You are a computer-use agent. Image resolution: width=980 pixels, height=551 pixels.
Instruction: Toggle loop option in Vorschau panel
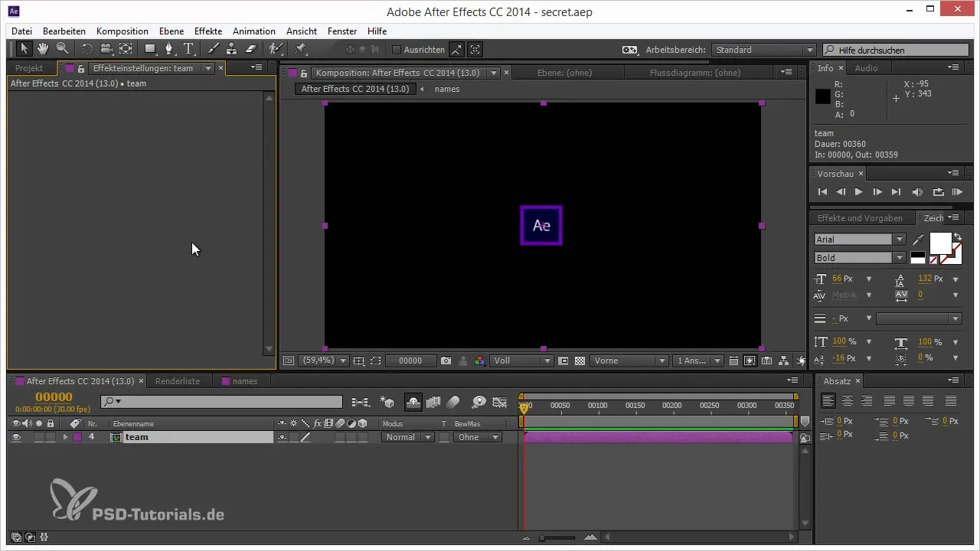[x=937, y=191]
